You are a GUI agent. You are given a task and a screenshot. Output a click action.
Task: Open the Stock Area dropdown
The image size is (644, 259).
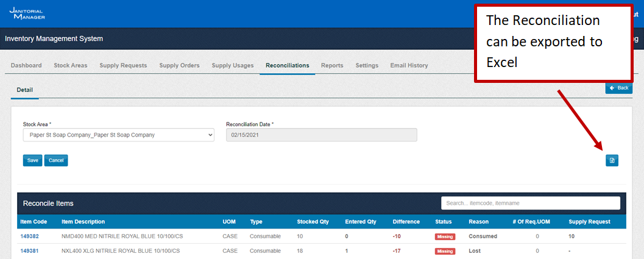coord(118,135)
